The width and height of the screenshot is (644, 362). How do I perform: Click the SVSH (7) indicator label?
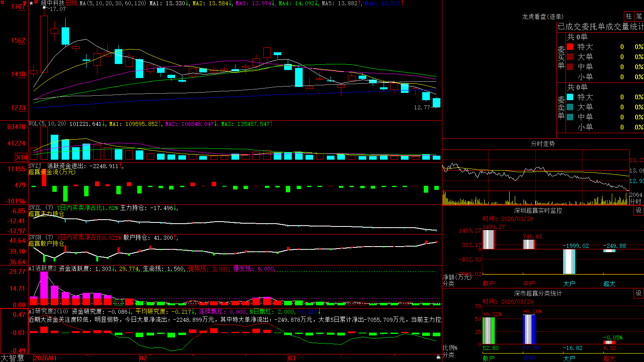pos(41,238)
